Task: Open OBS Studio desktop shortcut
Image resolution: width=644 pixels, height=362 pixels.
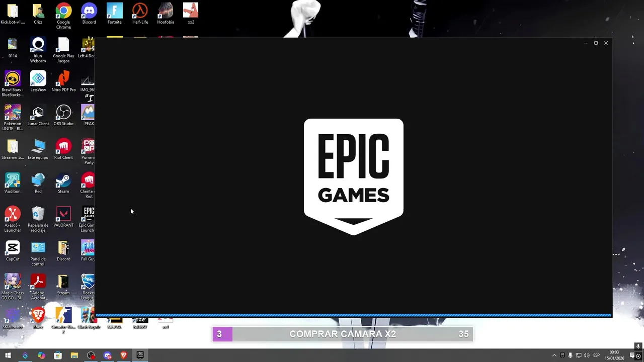Action: coord(63,115)
